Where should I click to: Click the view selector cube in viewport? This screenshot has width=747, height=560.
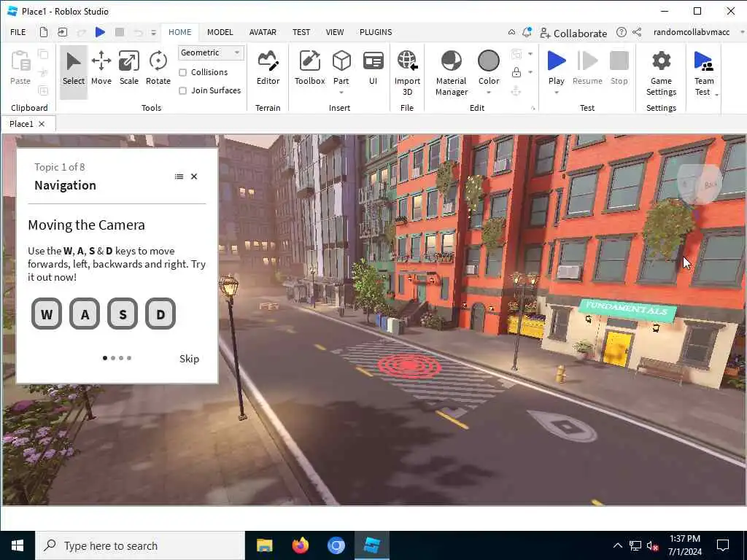[700, 184]
